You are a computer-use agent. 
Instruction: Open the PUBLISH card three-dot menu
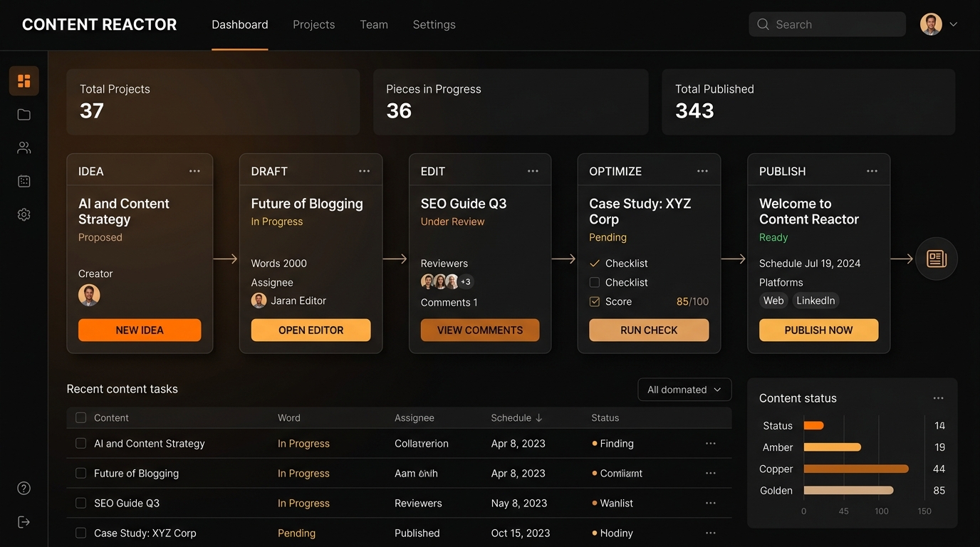click(872, 171)
